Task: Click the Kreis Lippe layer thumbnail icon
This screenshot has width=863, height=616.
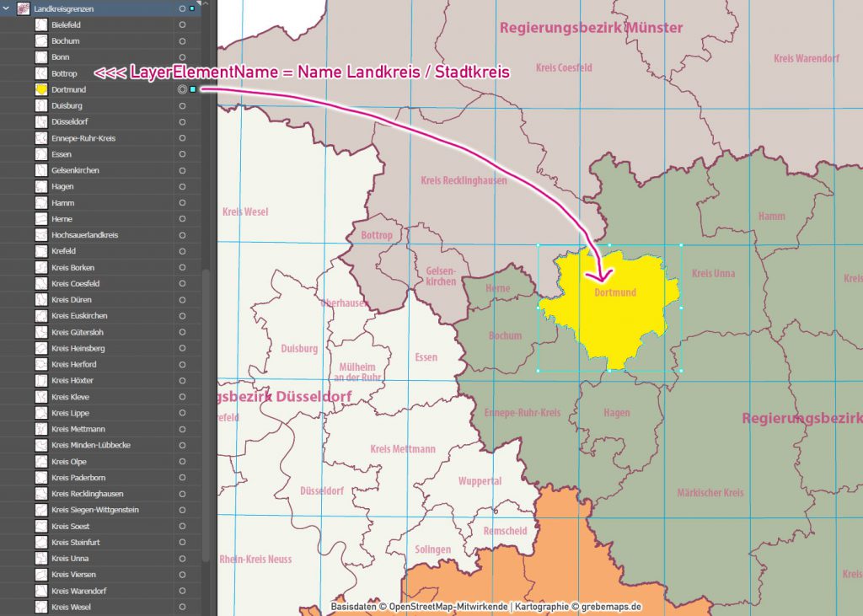Action: pos(40,413)
